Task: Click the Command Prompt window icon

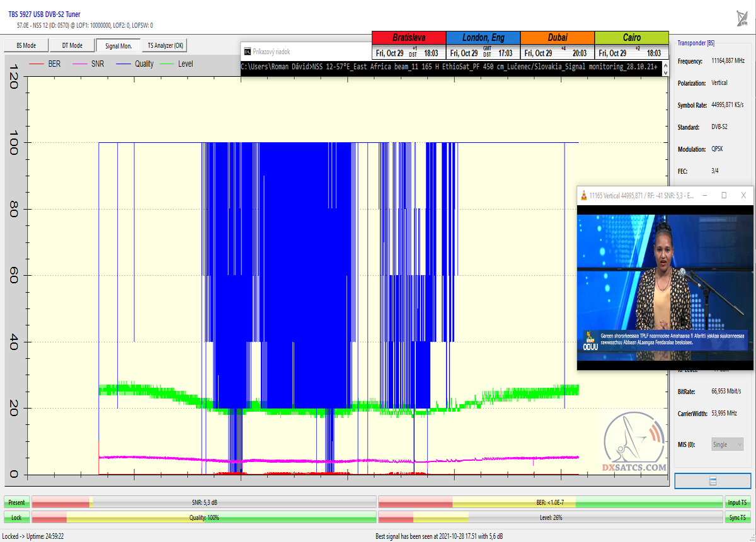Action: tap(247, 52)
